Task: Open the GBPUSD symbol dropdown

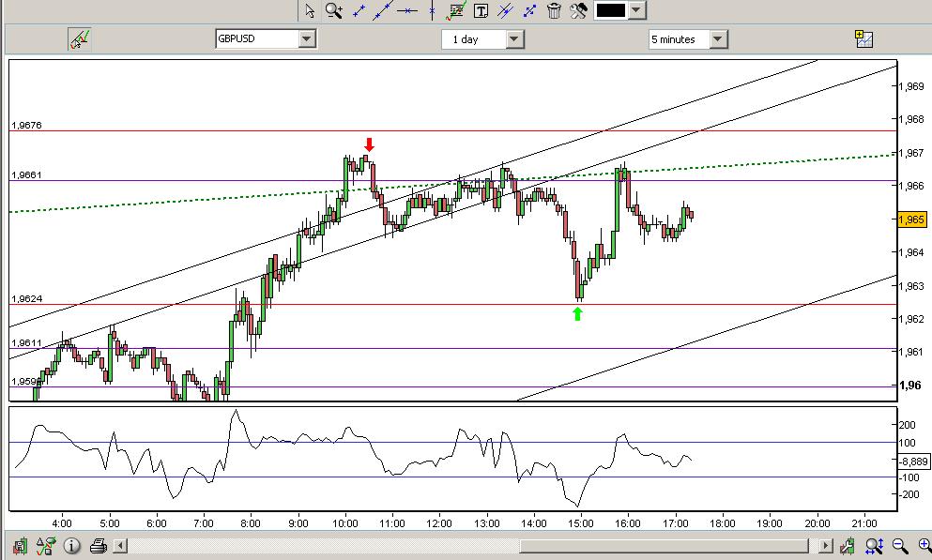Action: click(307, 39)
